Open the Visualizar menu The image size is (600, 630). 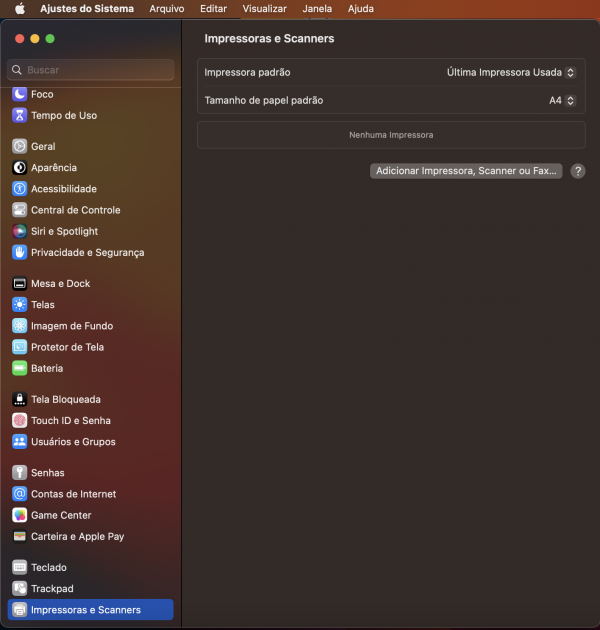click(264, 8)
